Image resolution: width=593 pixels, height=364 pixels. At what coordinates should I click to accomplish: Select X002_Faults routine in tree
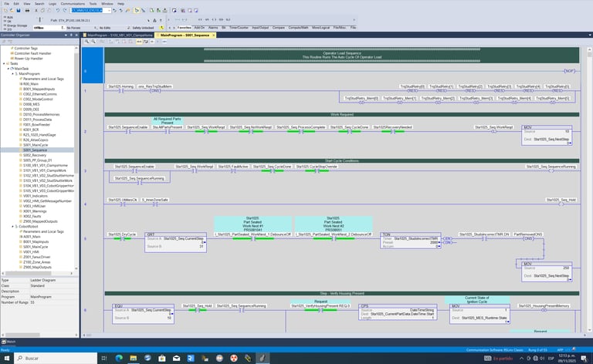pyautogui.click(x=32, y=217)
